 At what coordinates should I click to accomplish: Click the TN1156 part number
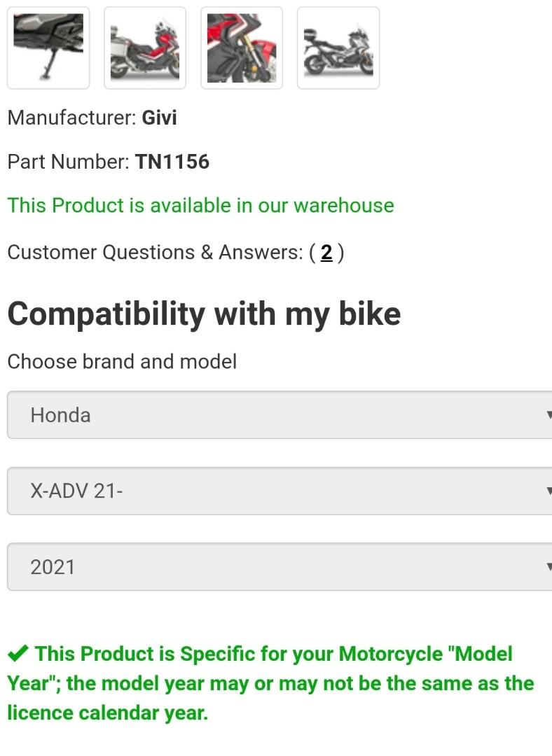coord(172,162)
